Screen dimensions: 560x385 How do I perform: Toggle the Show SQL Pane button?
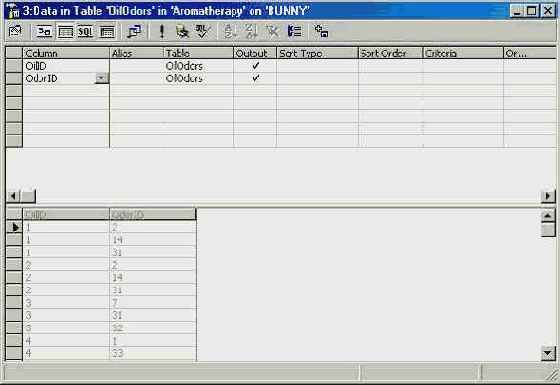coord(86,31)
